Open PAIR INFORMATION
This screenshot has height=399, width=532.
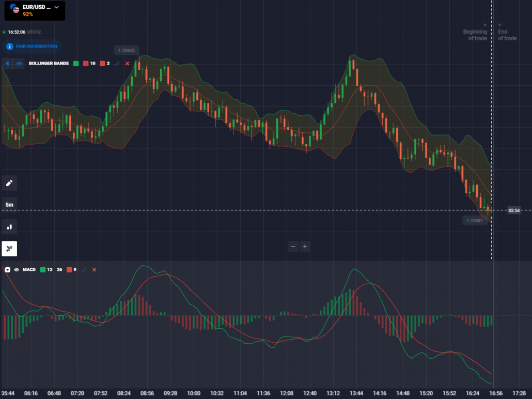32,47
